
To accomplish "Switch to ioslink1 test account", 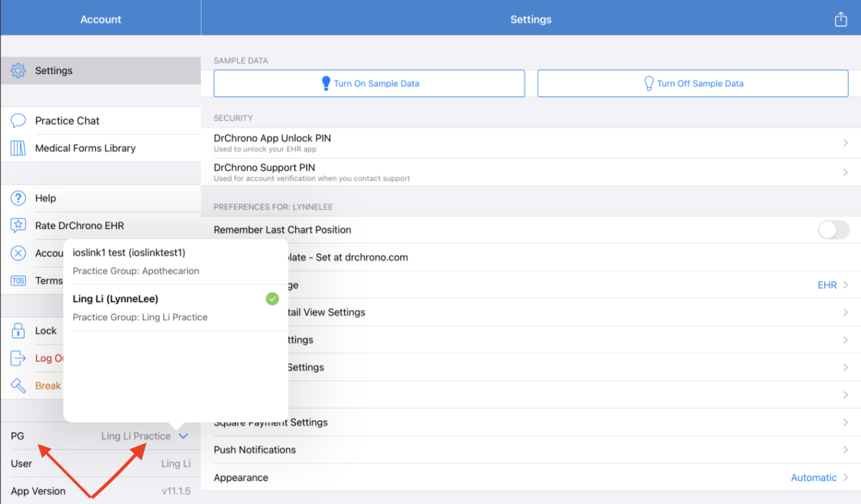I will (176, 262).
